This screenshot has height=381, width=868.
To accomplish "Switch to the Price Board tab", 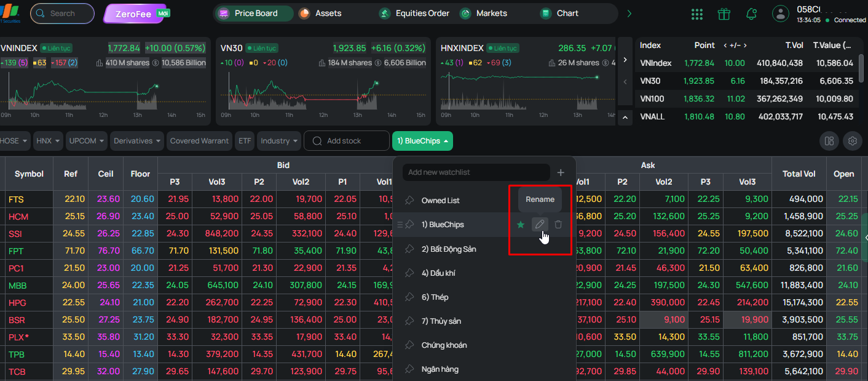I will (254, 13).
